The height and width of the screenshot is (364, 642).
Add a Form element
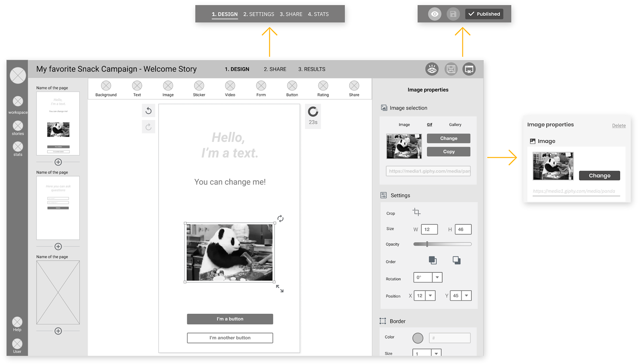pos(261,89)
